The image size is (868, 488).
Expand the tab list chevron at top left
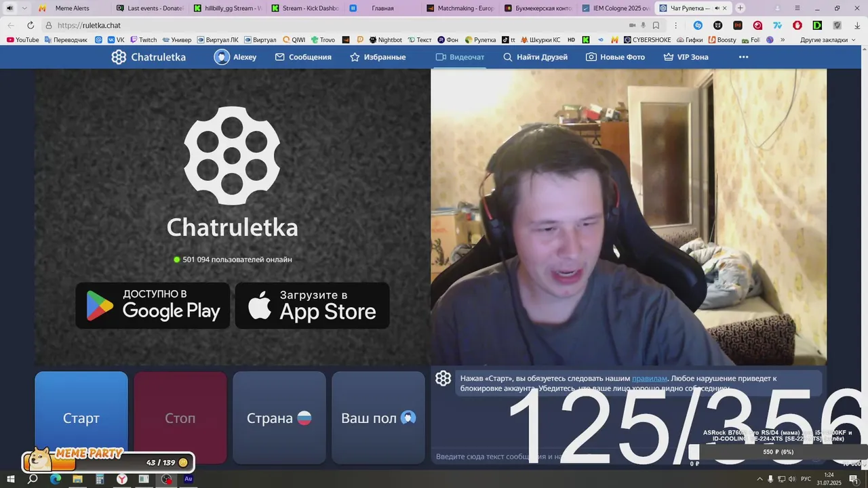point(24,8)
